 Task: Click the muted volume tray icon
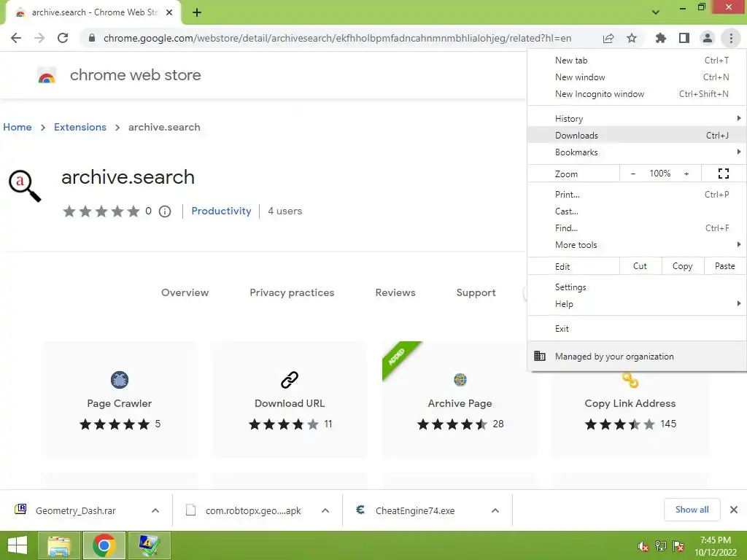click(x=643, y=546)
